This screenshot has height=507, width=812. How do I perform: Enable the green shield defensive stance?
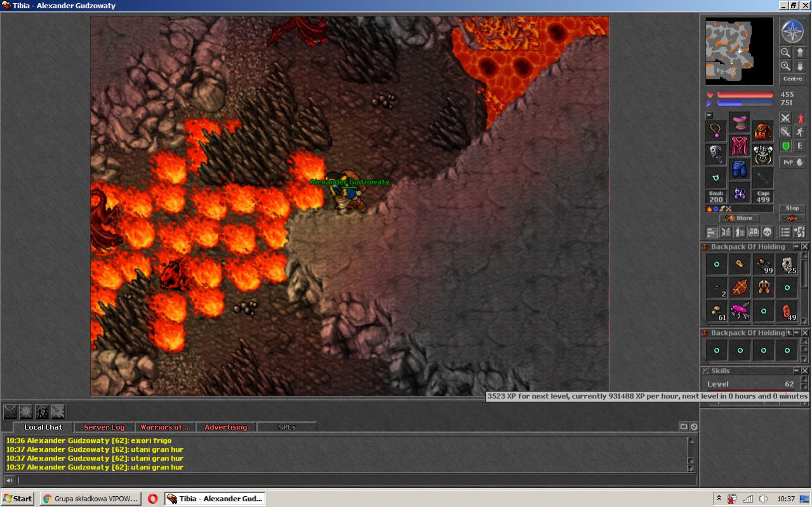[x=785, y=146]
